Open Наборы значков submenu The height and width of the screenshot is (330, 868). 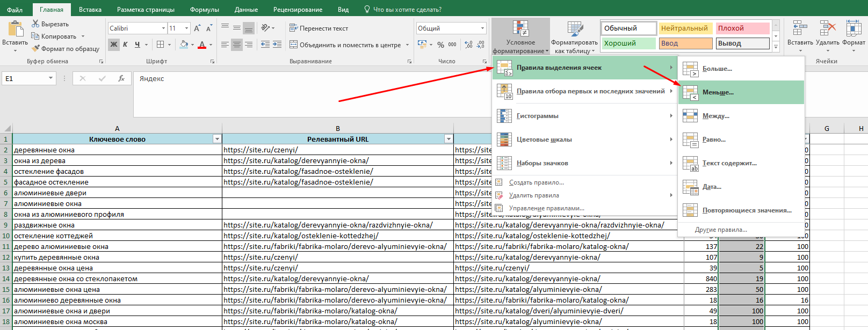click(585, 163)
